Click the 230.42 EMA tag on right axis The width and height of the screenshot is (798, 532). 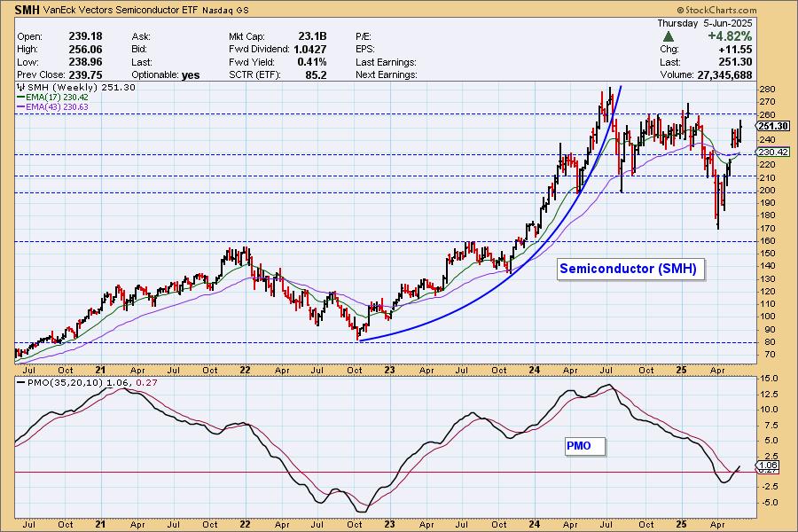pyautogui.click(x=774, y=153)
